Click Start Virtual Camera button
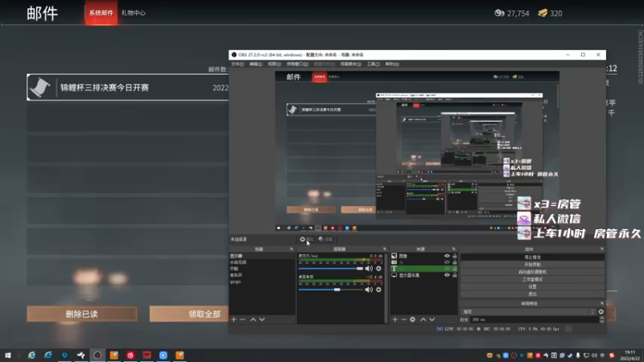This screenshot has width=644, height=362. tap(532, 272)
